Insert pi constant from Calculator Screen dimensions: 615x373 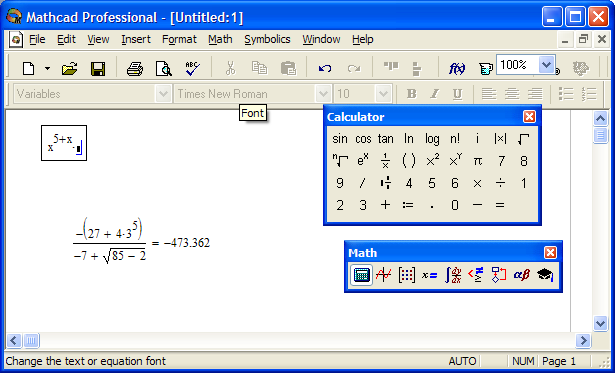tap(477, 161)
